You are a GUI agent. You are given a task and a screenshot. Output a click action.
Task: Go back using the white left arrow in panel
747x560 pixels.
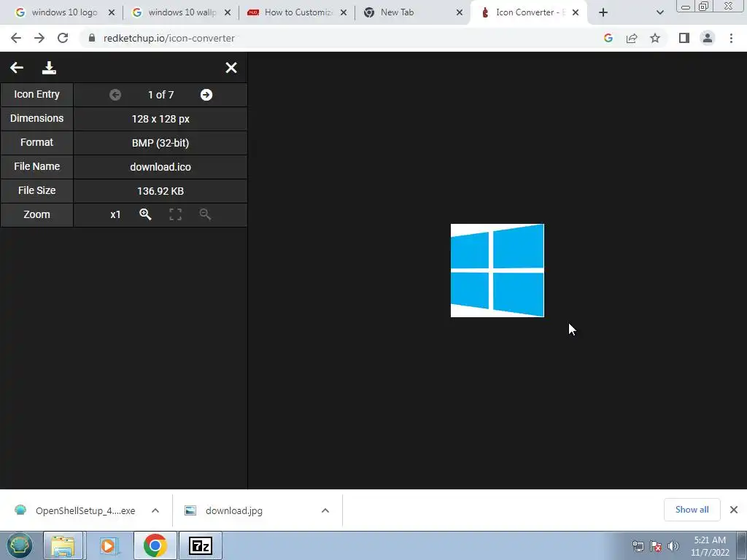coord(17,68)
